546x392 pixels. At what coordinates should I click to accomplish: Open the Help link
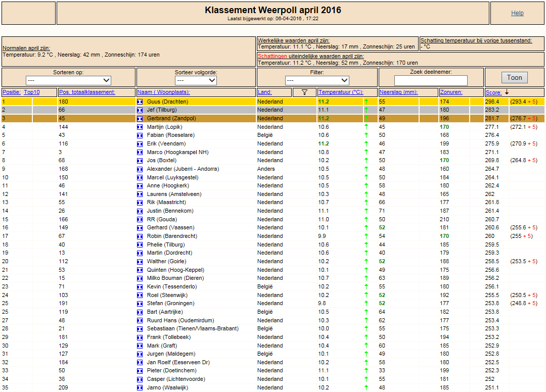tap(517, 13)
